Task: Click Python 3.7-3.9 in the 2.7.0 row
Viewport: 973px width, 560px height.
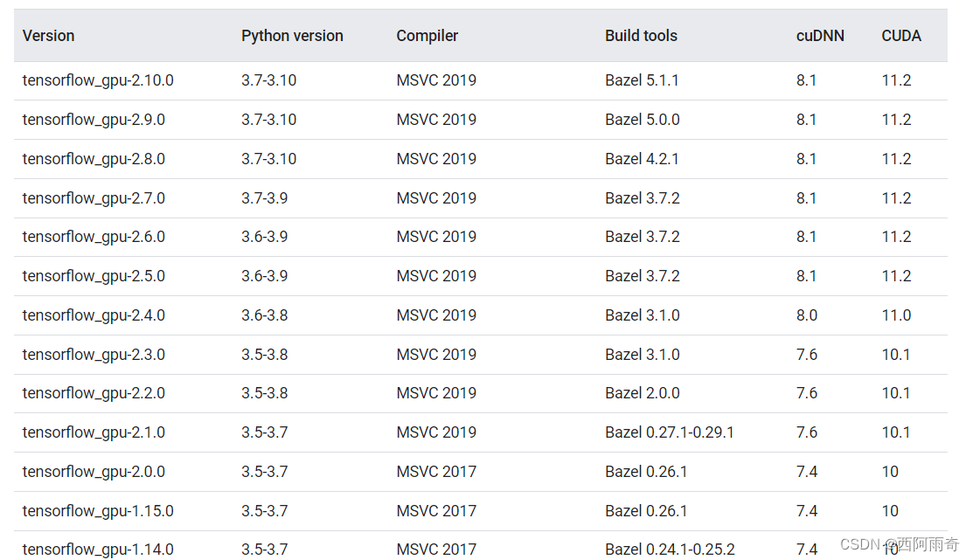Action: point(264,198)
